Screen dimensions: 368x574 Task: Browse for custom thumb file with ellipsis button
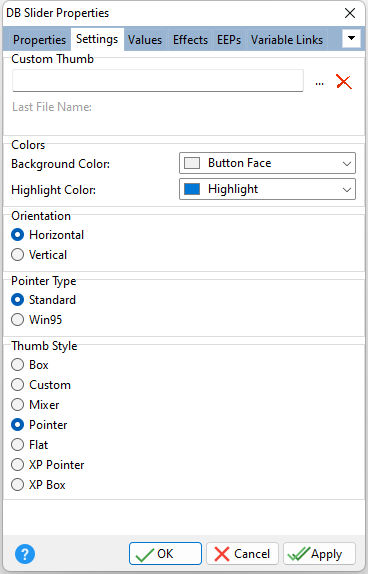click(319, 83)
